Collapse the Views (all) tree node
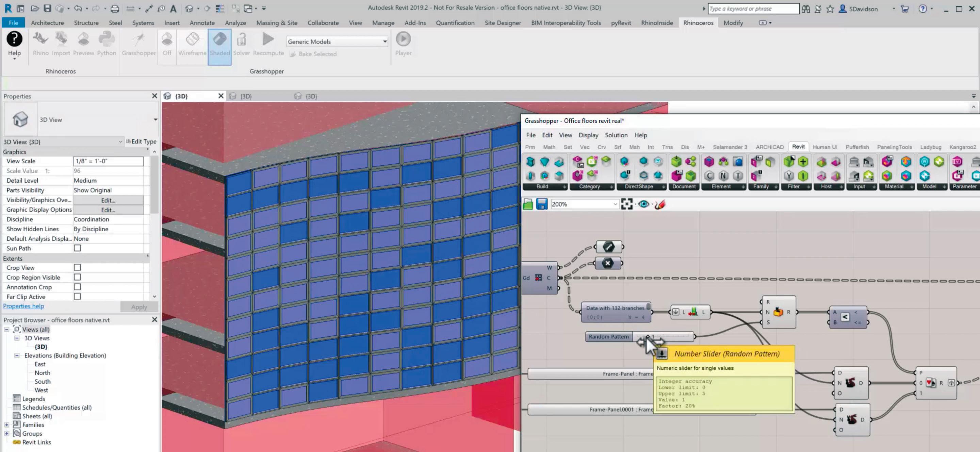980x452 pixels. tap(6, 330)
